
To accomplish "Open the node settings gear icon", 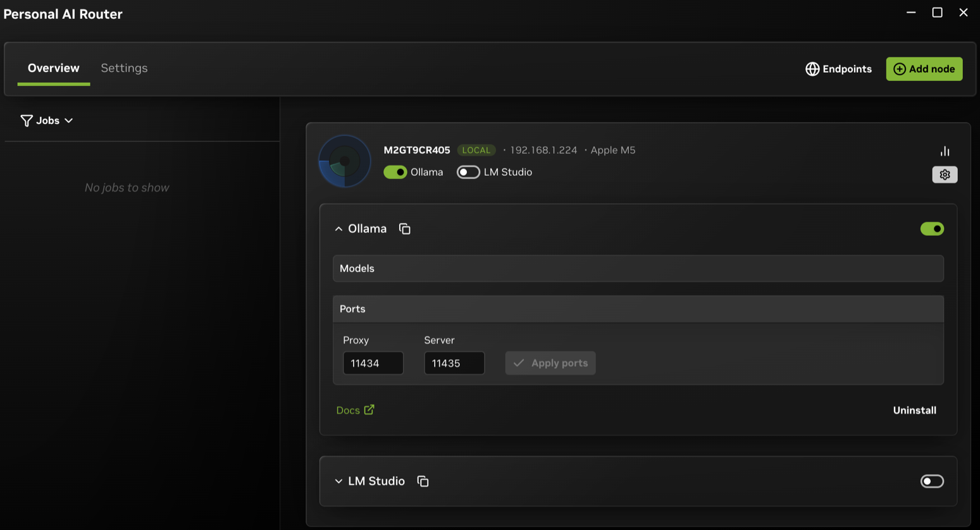I will (x=945, y=175).
